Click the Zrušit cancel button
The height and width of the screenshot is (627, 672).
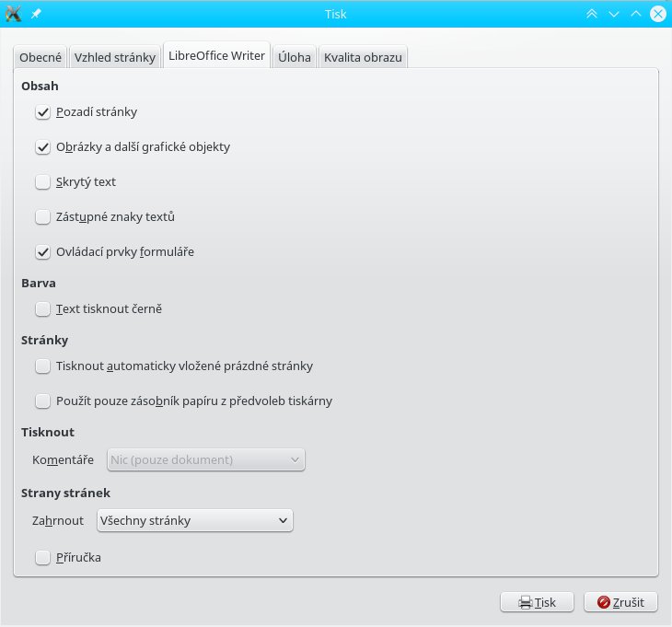(620, 602)
